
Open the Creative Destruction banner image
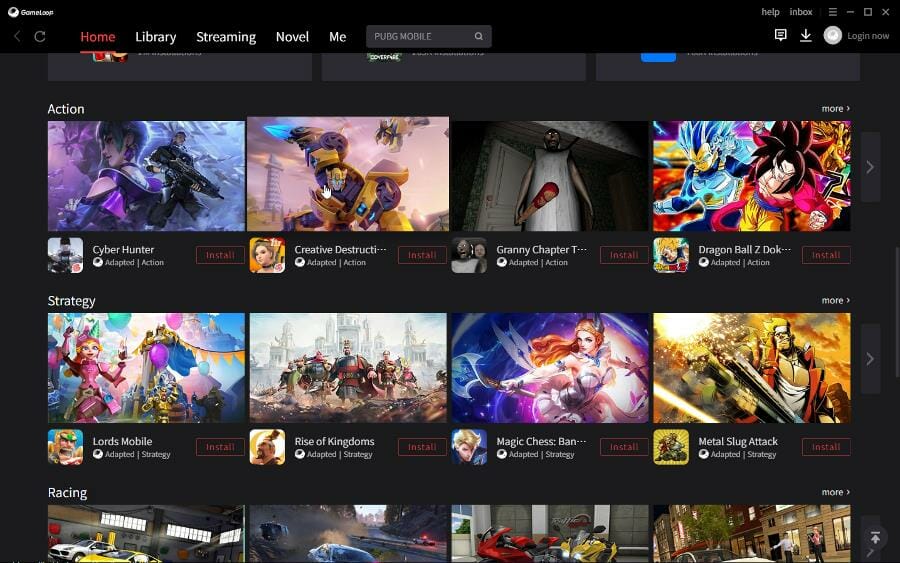tap(348, 174)
